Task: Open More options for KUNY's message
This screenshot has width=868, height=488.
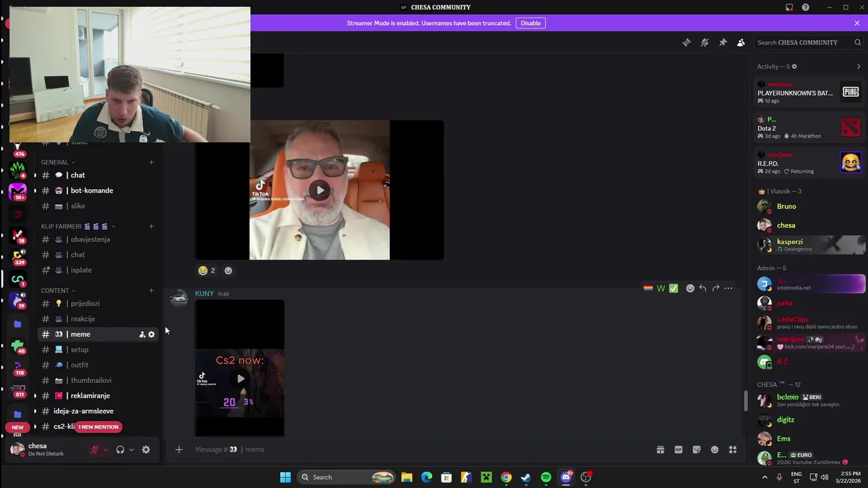Action: pyautogui.click(x=728, y=288)
